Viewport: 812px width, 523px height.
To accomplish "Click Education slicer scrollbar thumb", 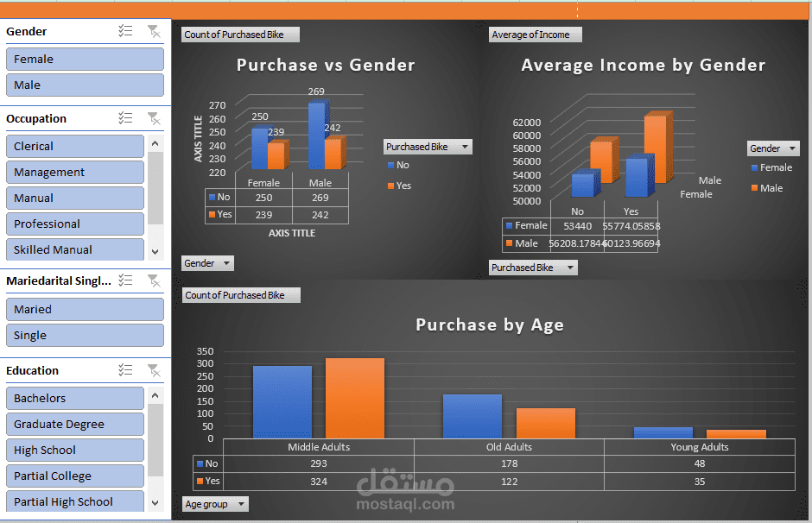I will (x=155, y=440).
